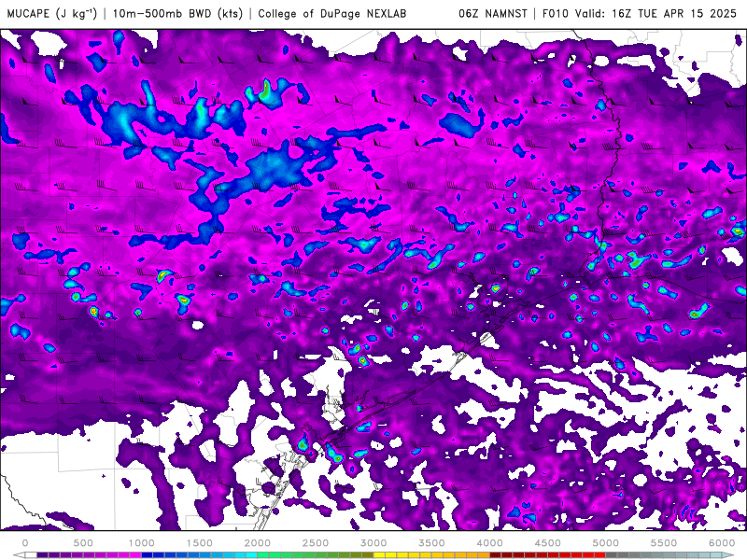Image resolution: width=747 pixels, height=560 pixels.
Task: Click the colorbar label "5500"
Action: 664,543
